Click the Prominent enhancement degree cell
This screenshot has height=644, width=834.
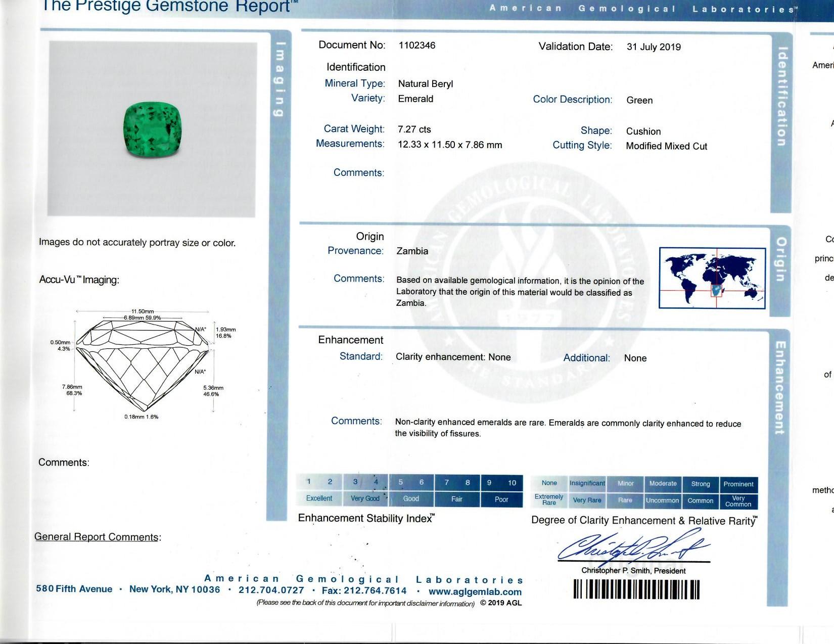pyautogui.click(x=738, y=484)
